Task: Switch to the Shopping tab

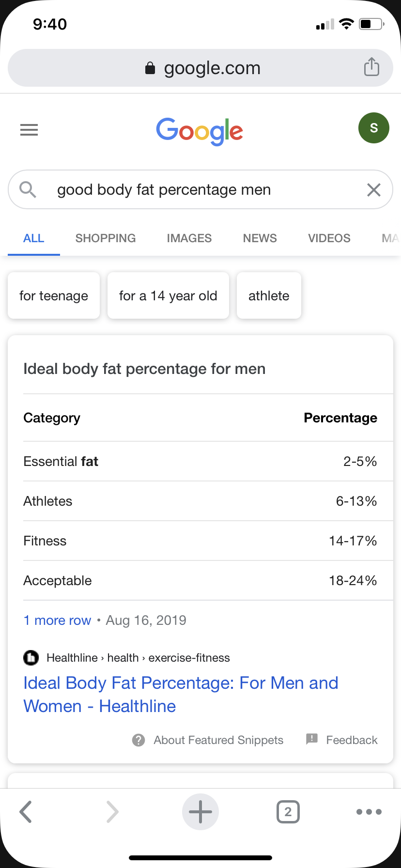Action: point(106,238)
